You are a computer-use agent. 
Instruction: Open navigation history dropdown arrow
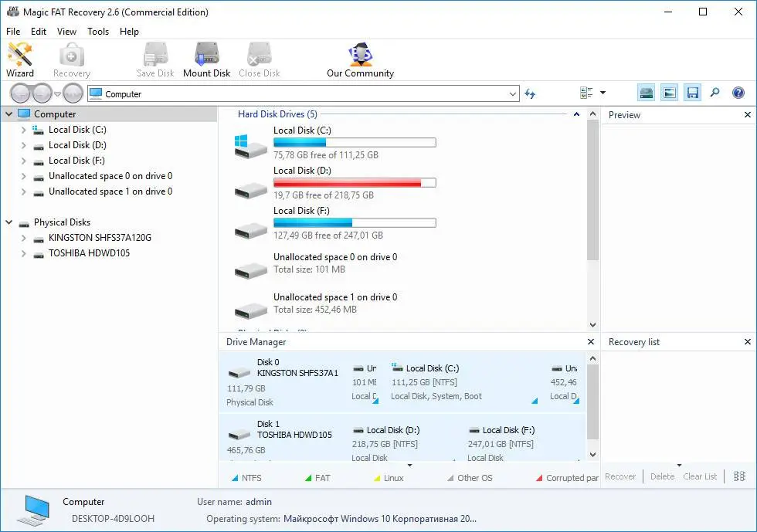57,93
